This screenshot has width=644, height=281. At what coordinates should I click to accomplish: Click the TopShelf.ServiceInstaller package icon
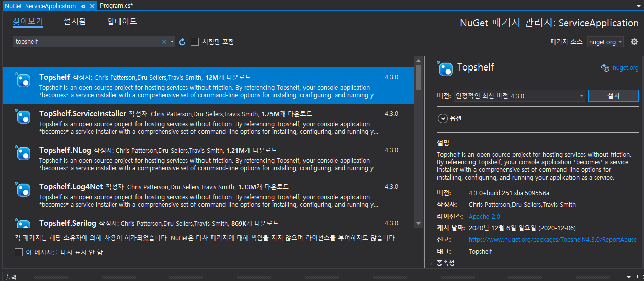tap(23, 117)
